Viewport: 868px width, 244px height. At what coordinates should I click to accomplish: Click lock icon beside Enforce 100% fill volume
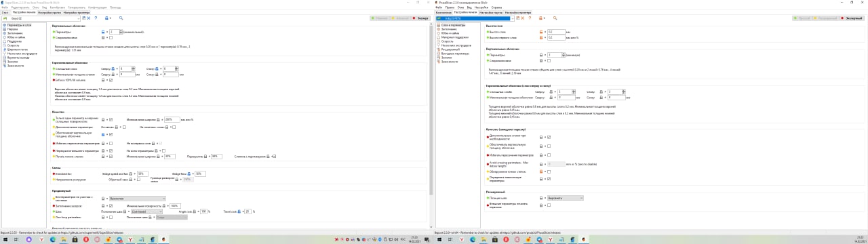point(103,80)
